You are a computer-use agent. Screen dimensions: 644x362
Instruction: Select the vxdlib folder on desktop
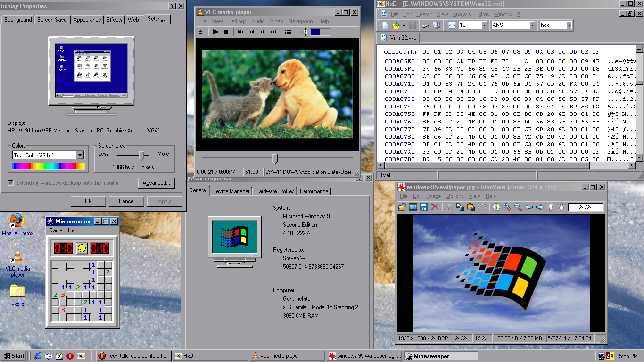pos(17,296)
